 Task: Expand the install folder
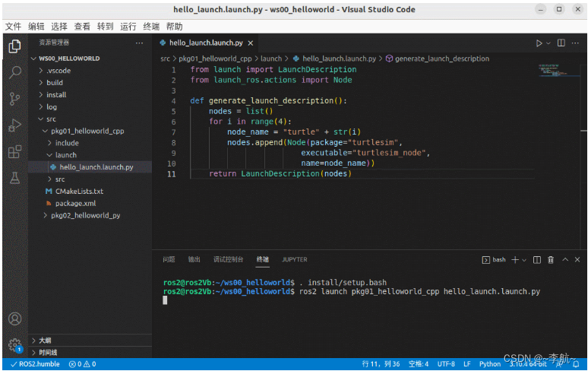pos(90,94)
